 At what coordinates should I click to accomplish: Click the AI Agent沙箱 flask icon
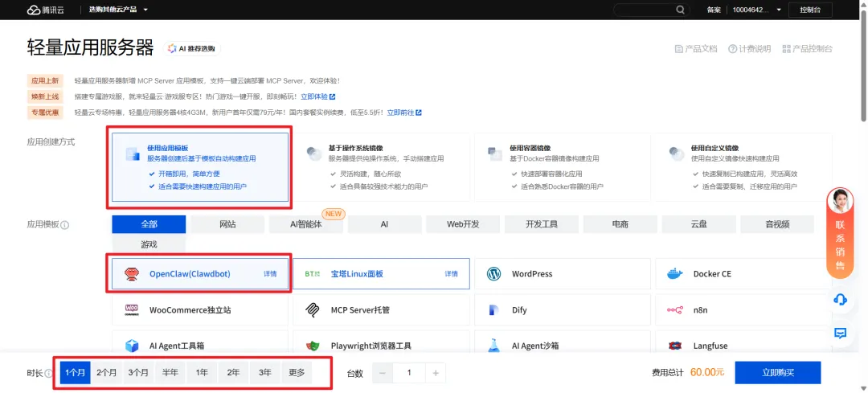[x=493, y=345]
